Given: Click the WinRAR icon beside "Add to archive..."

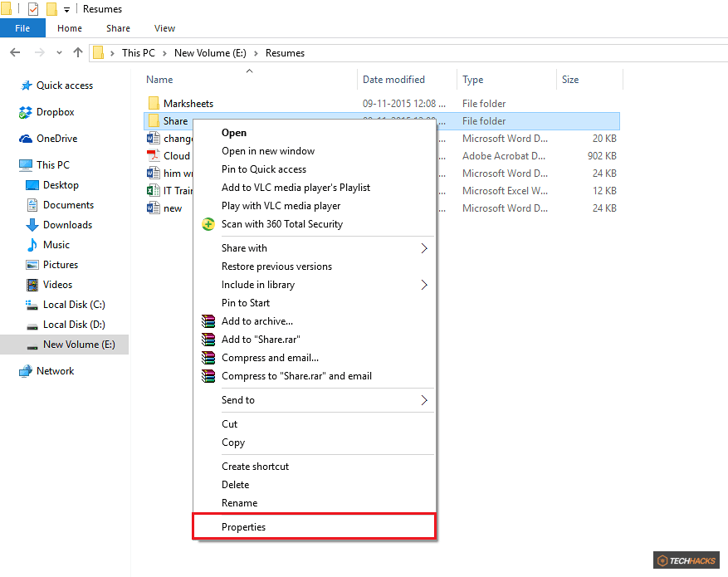Looking at the screenshot, I should pos(208,321).
